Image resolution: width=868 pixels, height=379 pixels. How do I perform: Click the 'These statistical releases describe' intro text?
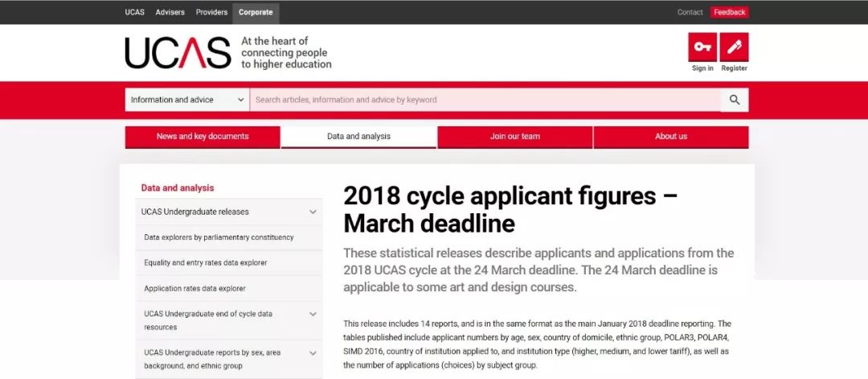[538, 270]
